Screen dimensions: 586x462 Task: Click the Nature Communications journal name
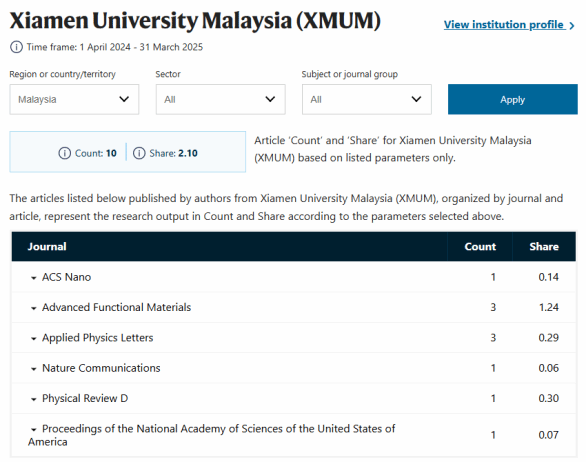[101, 368]
